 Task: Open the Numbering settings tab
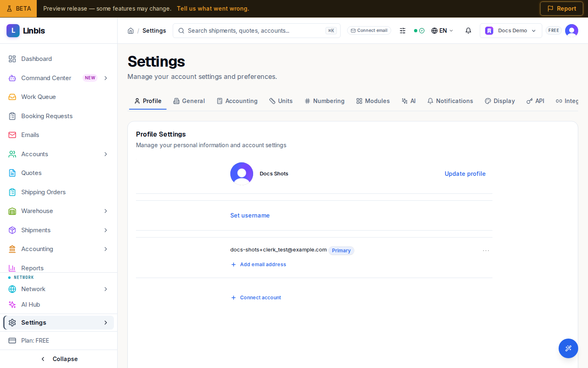(x=325, y=101)
